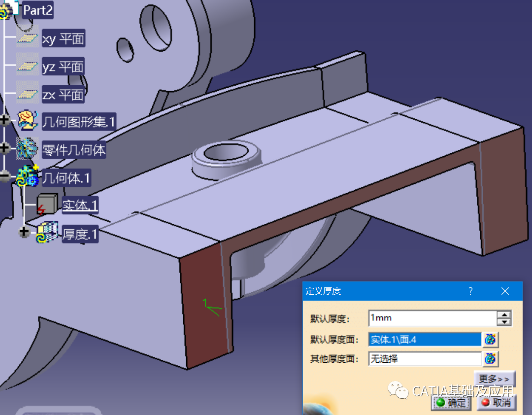Click the 几何体.1 body icon
Image resolution: width=532 pixels, height=415 pixels.
click(x=28, y=176)
